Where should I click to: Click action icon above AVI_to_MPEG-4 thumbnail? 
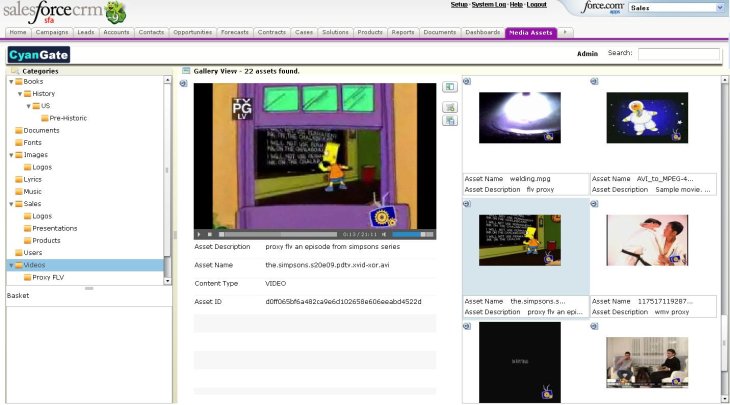pyautogui.click(x=594, y=81)
